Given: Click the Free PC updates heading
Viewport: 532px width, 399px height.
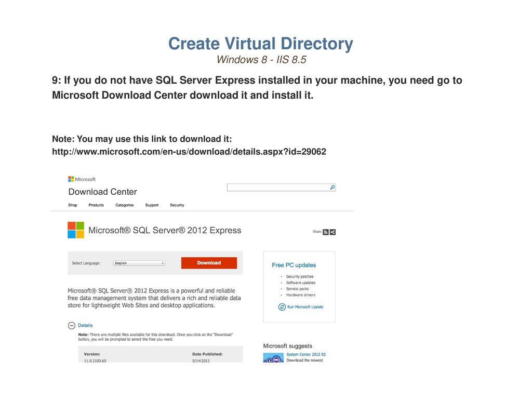Looking at the screenshot, I should point(294,265).
